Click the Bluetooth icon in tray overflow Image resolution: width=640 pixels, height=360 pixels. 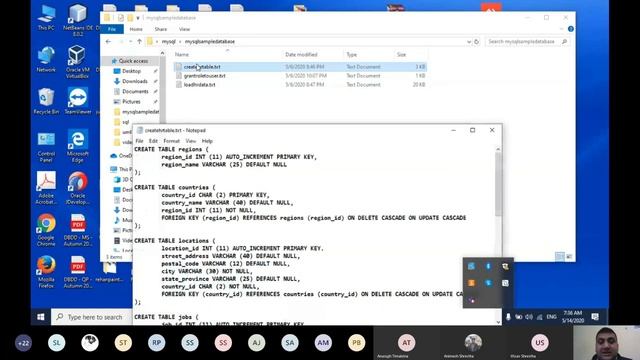(488, 266)
